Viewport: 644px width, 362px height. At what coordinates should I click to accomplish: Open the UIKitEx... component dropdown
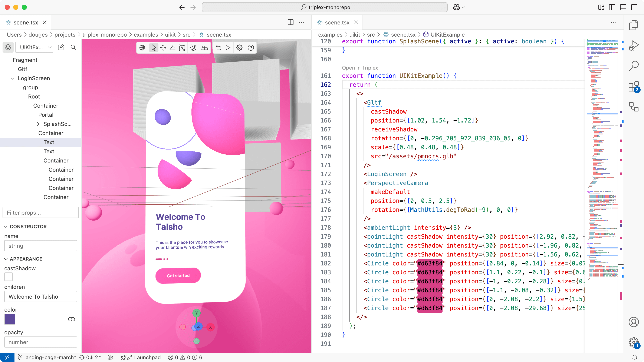[34, 47]
